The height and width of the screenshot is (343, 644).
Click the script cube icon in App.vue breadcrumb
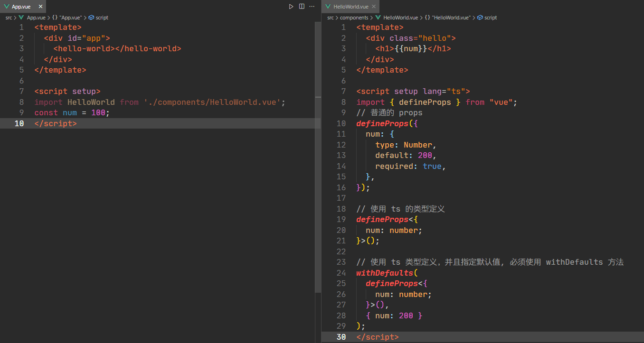point(92,18)
